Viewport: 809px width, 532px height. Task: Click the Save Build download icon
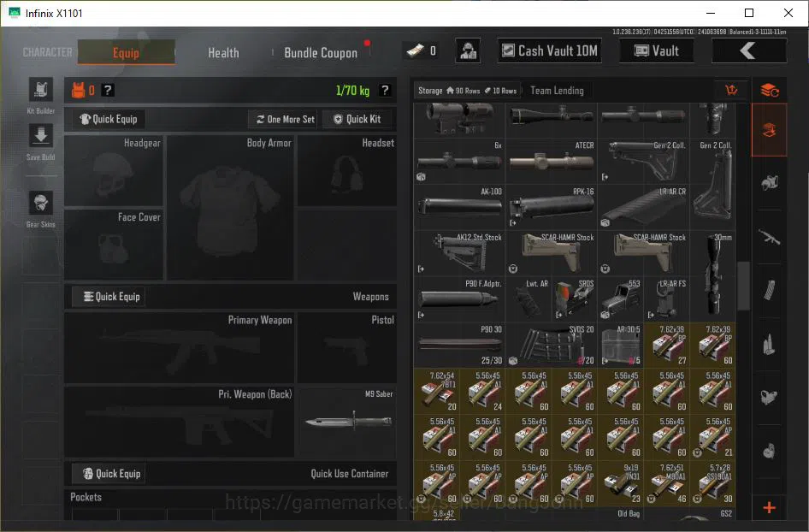pyautogui.click(x=41, y=136)
